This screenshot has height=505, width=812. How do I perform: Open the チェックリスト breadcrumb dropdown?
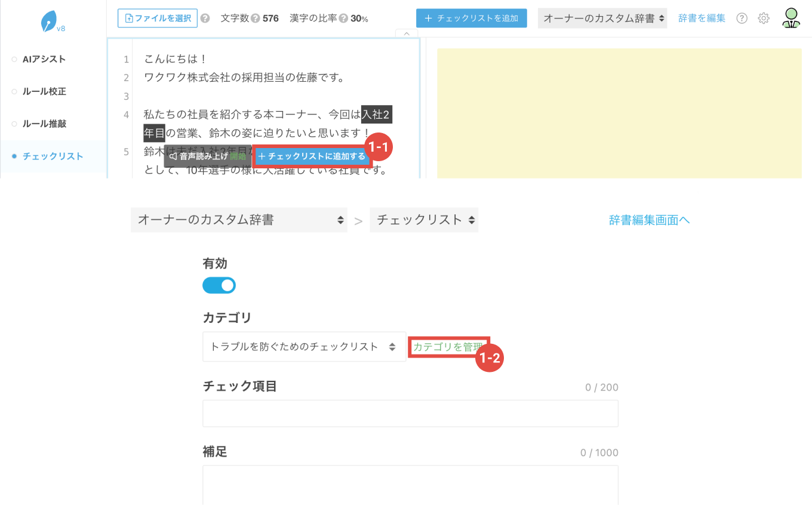coord(424,220)
